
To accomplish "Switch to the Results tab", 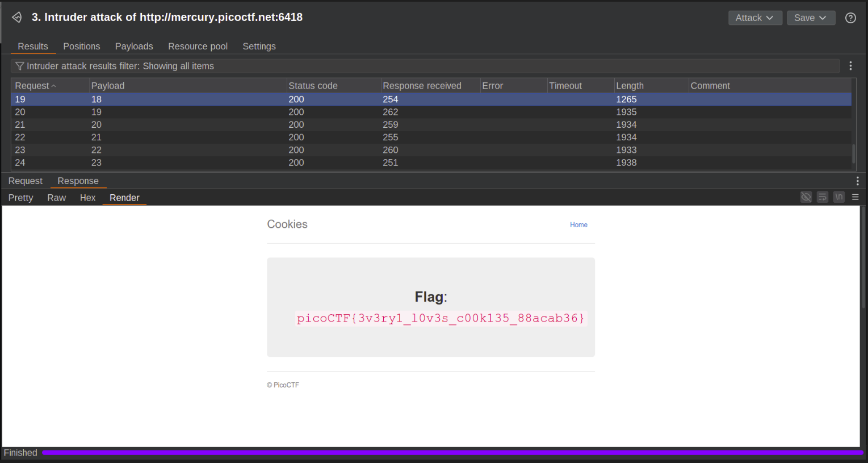I will [33, 46].
